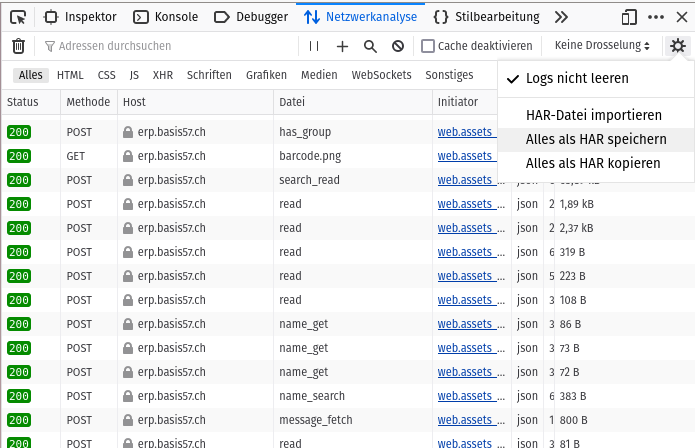Screen dimensions: 695x448
Task: Enable the Cache deaktivieren checkbox
Action: [428, 46]
